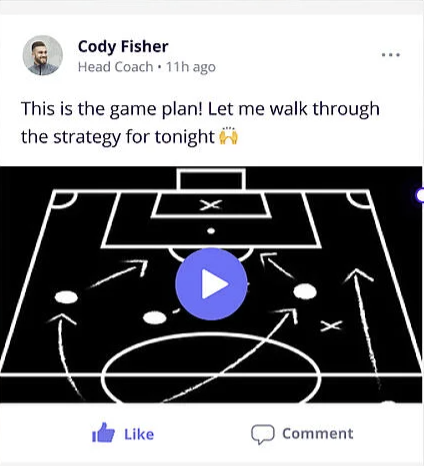Click the goal frame atop the field diagram
This screenshot has width=424, height=466.
click(211, 180)
